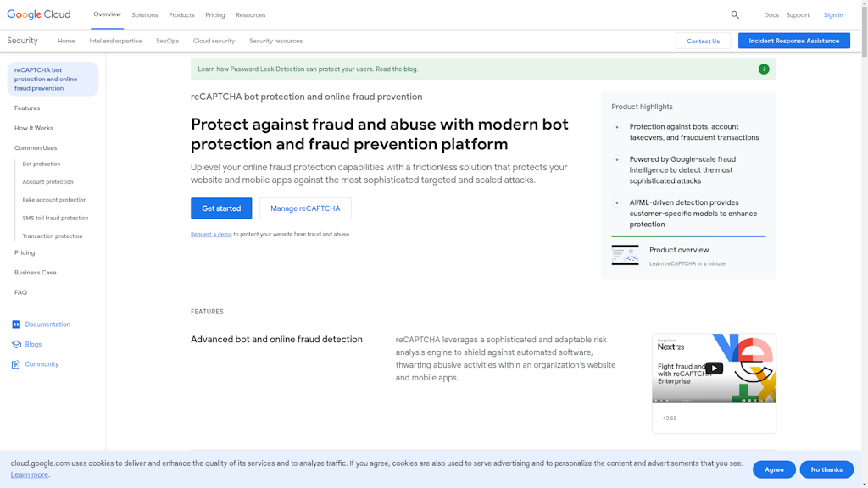Expand the AI/ML-driven detection highlight
Screen dimensions: 868x488
617,203
